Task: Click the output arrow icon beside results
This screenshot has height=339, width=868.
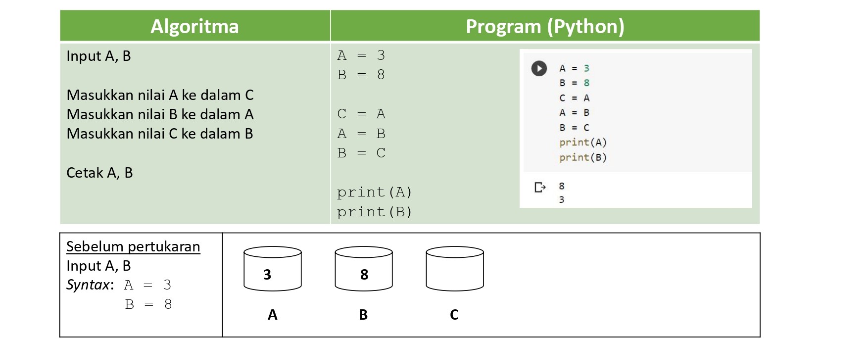Action: pos(540,187)
